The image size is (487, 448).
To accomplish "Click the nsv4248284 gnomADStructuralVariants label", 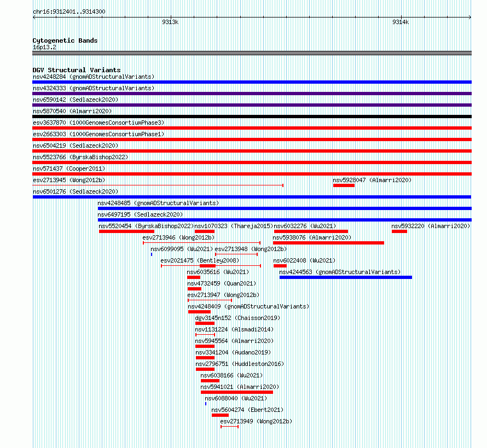I will click(x=94, y=77).
